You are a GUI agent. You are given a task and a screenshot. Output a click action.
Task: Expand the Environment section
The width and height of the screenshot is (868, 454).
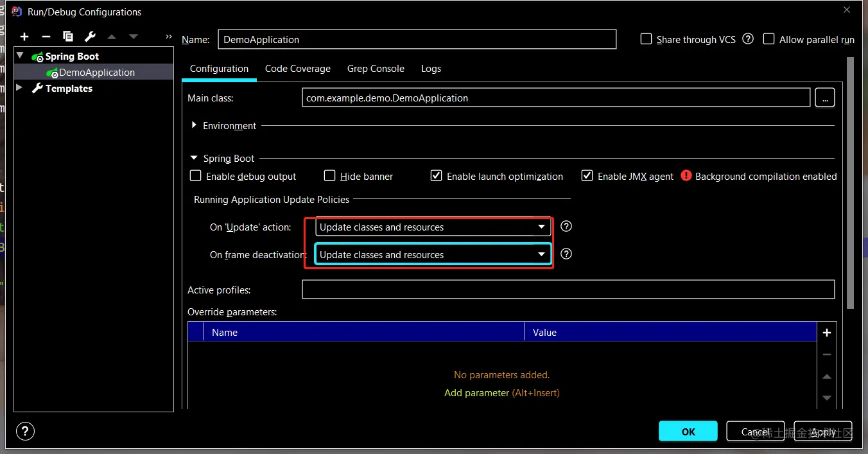click(194, 125)
